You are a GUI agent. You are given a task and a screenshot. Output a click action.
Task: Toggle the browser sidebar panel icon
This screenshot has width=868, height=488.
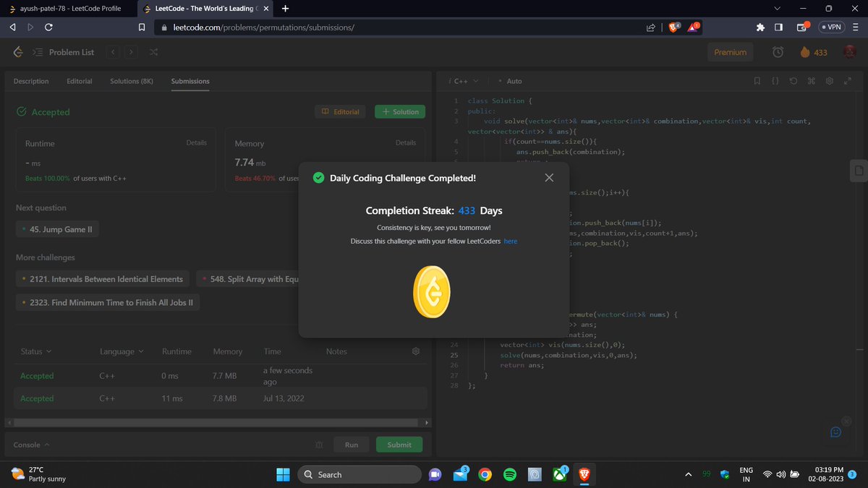[x=779, y=27]
